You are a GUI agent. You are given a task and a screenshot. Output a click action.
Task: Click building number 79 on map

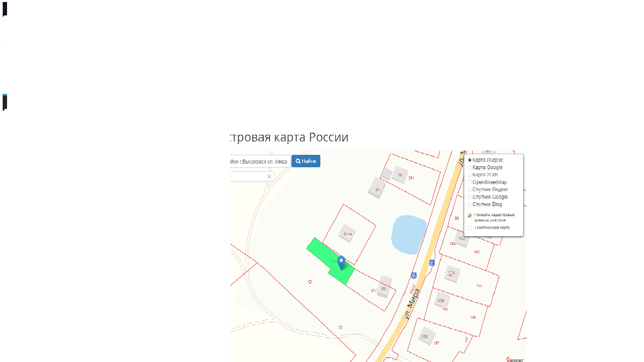(x=400, y=175)
